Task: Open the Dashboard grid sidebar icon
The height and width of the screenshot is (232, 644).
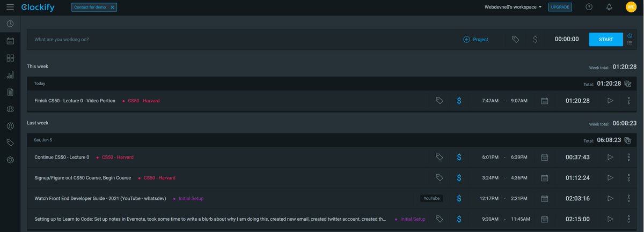Action: 10,58
